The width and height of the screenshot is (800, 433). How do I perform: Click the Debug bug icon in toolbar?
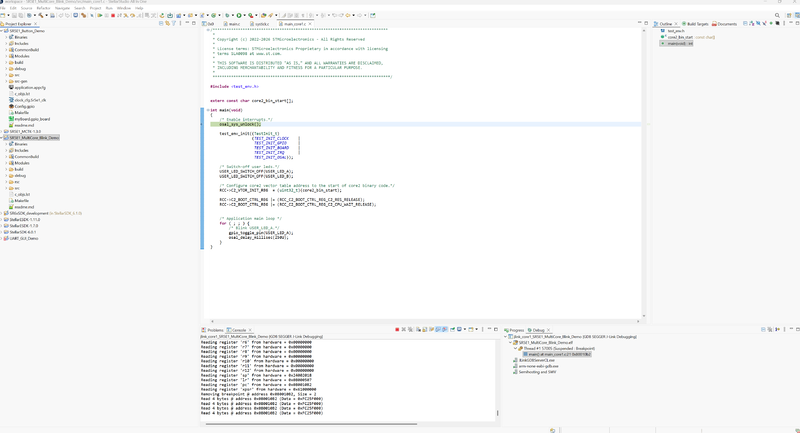227,15
